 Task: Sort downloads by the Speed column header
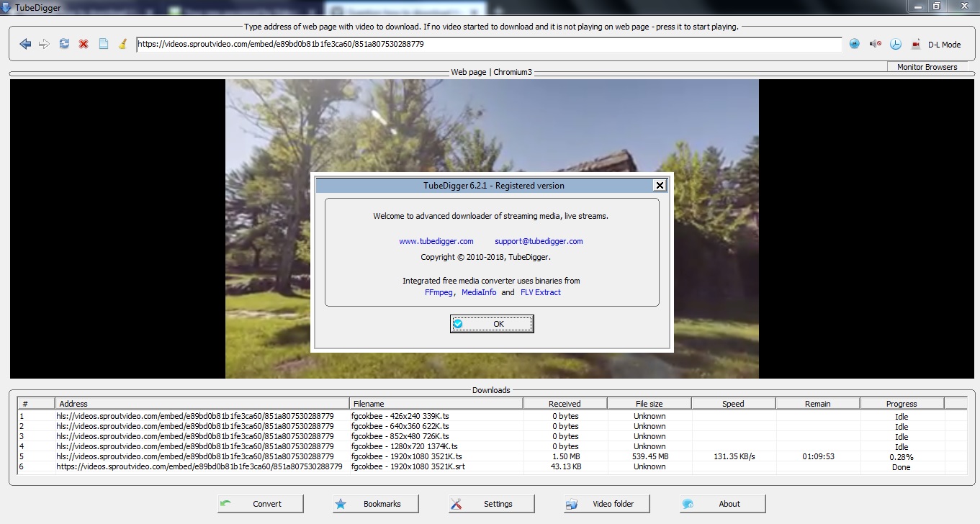[x=733, y=404]
